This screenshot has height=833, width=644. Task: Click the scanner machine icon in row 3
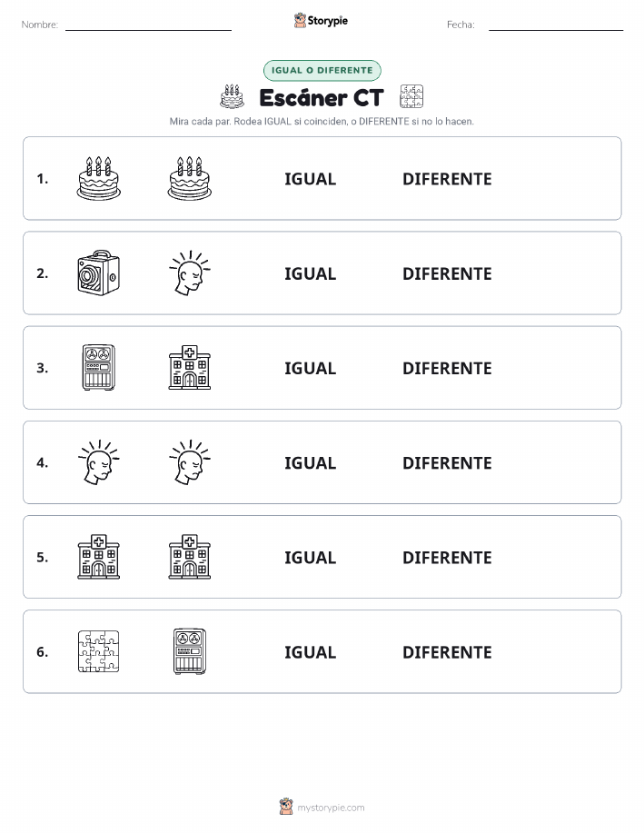coord(99,368)
